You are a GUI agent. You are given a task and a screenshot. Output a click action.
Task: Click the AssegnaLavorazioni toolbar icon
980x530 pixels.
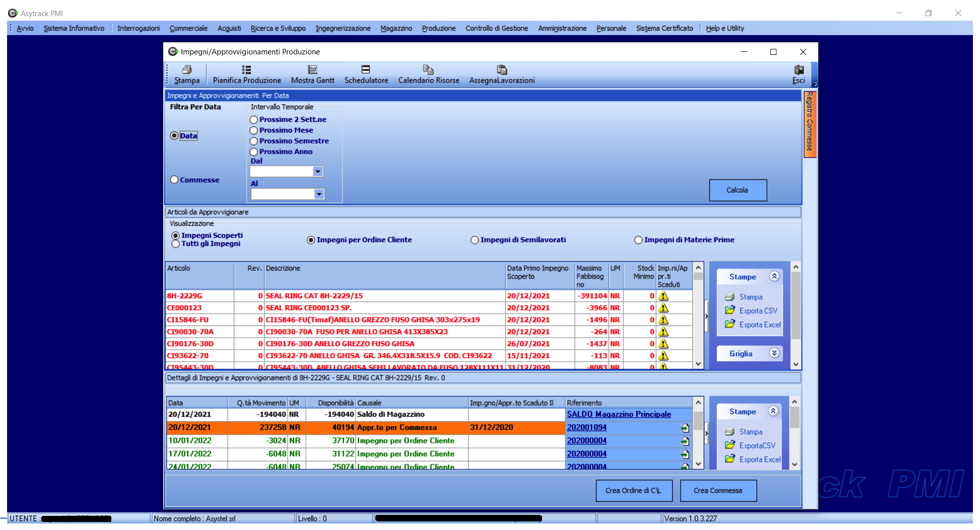(502, 70)
